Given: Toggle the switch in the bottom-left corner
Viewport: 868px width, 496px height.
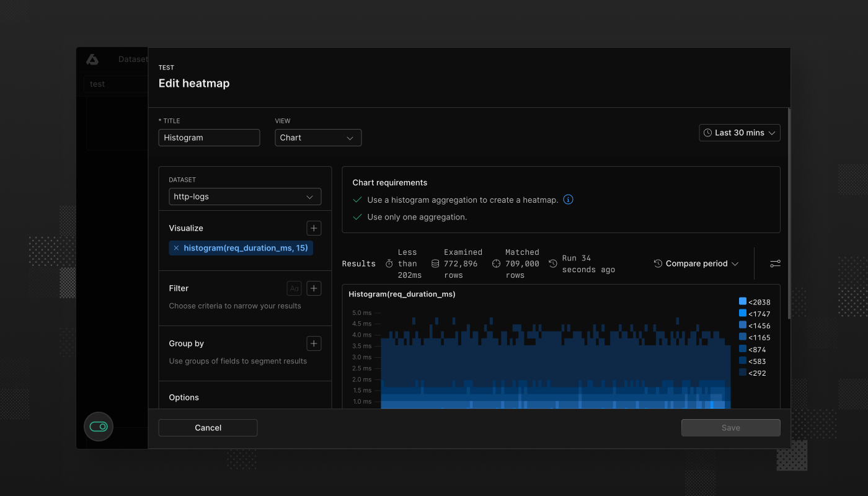Looking at the screenshot, I should pyautogui.click(x=98, y=427).
